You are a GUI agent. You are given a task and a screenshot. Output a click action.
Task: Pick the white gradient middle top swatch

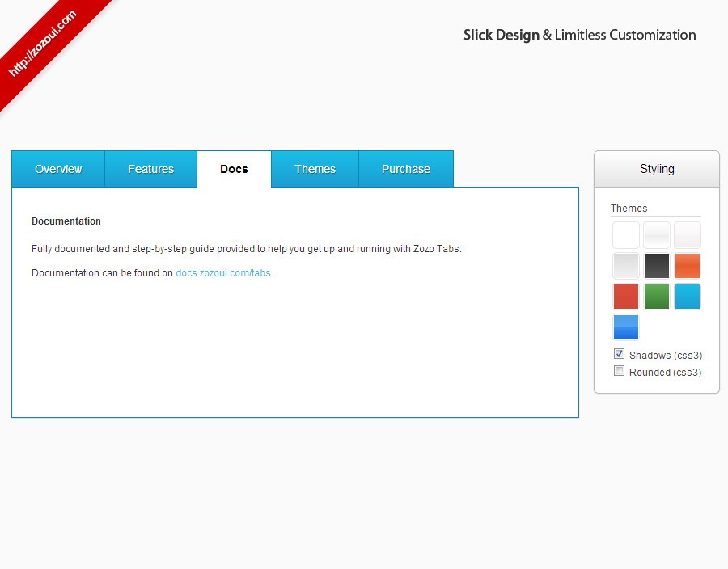click(x=657, y=235)
